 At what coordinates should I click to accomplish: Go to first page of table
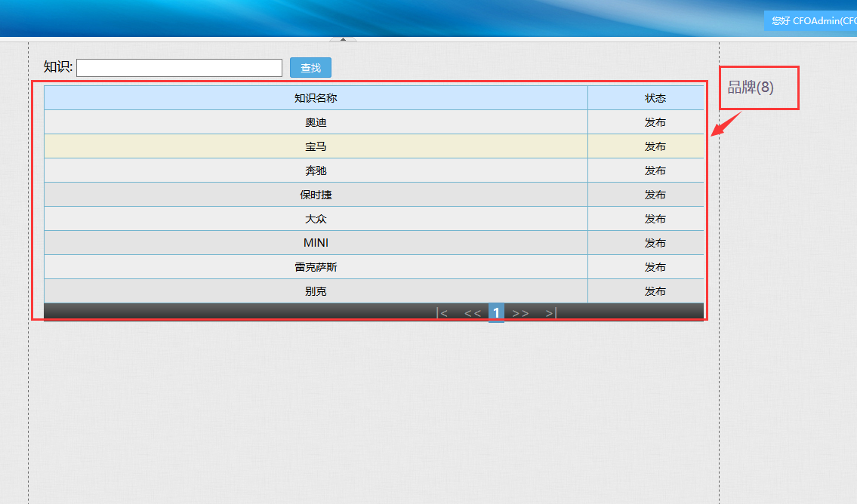tap(442, 313)
